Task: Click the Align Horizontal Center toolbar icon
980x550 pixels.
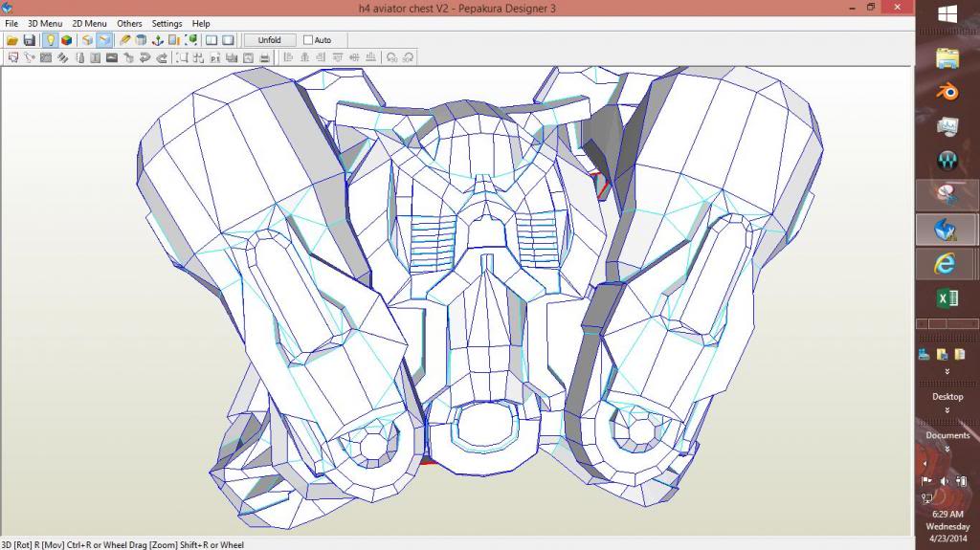Action: click(305, 57)
